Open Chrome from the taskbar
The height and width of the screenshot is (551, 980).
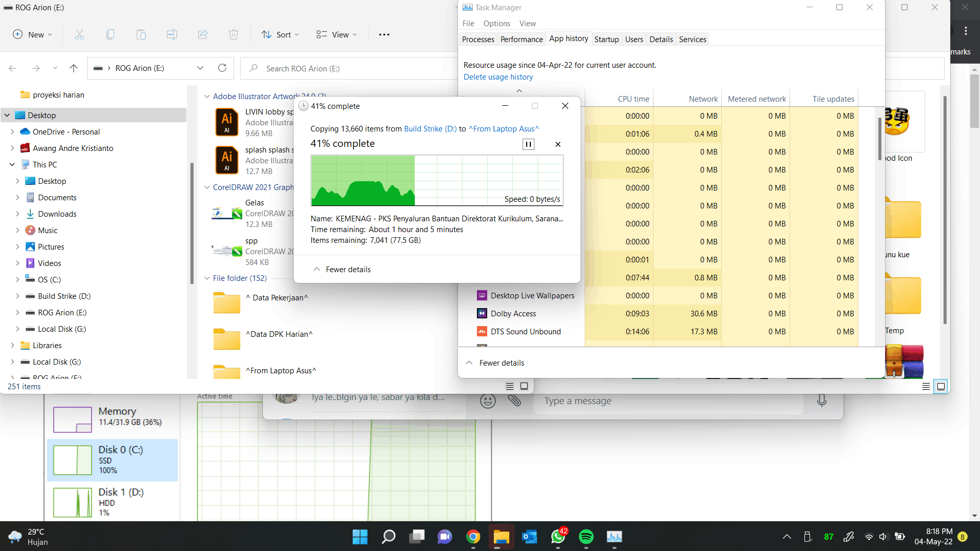(473, 537)
